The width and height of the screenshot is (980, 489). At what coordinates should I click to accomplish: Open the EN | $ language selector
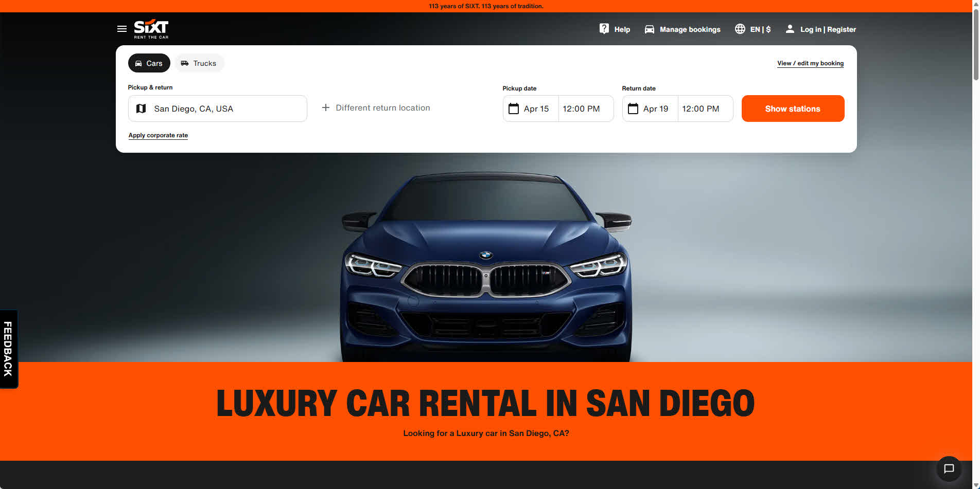[760, 29]
